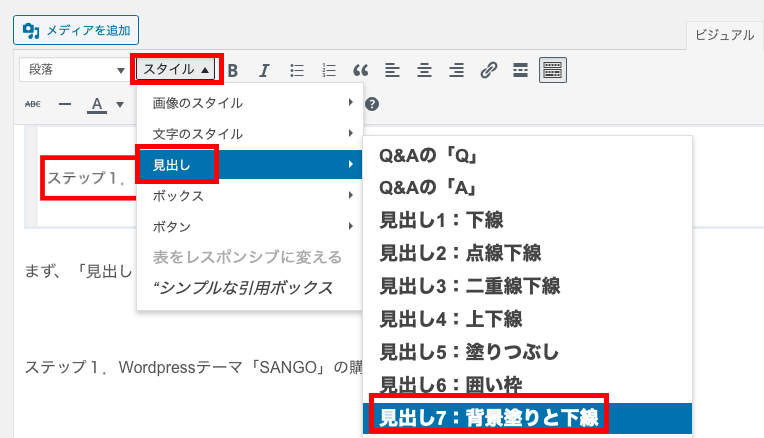The image size is (764, 438).
Task: Click the Bold formatting icon
Action: tap(233, 70)
